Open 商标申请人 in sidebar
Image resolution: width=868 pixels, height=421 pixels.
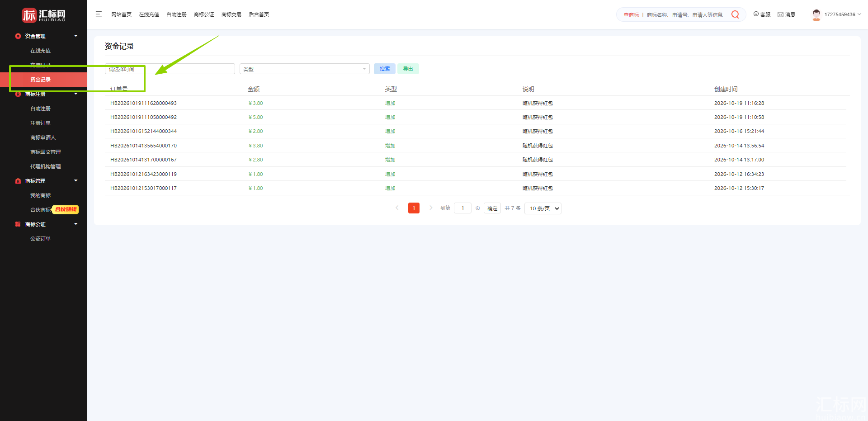click(x=43, y=137)
